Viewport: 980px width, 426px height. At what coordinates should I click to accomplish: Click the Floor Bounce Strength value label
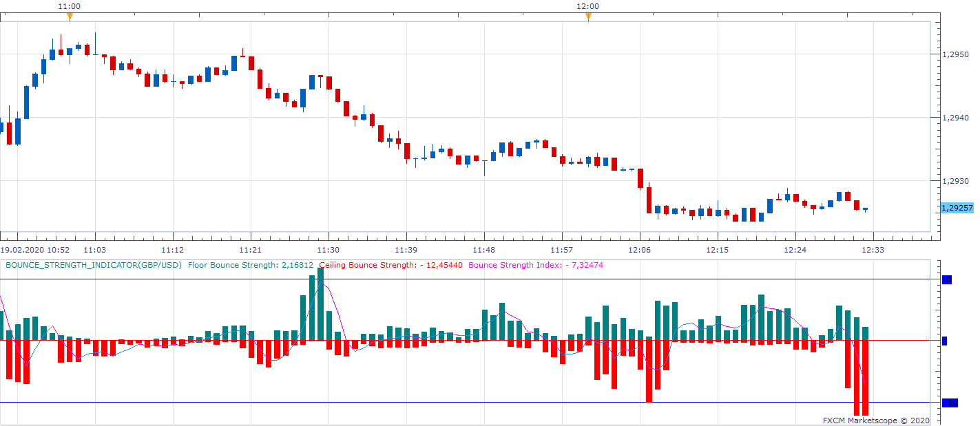251,265
